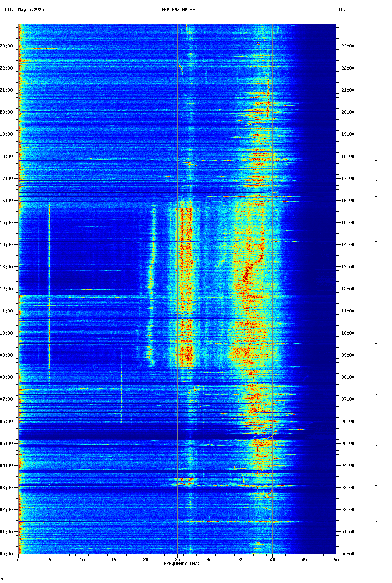The image size is (392, 583).
Task: Pick 15:00 on the right time axis
Action: tap(348, 223)
